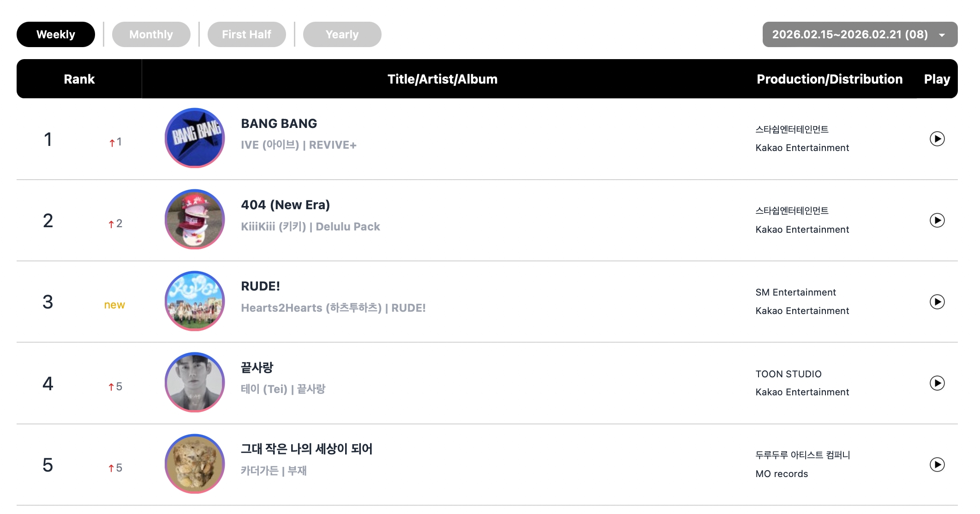Click the RUDE! album artwork
This screenshot has height=514, width=980.
click(x=195, y=301)
